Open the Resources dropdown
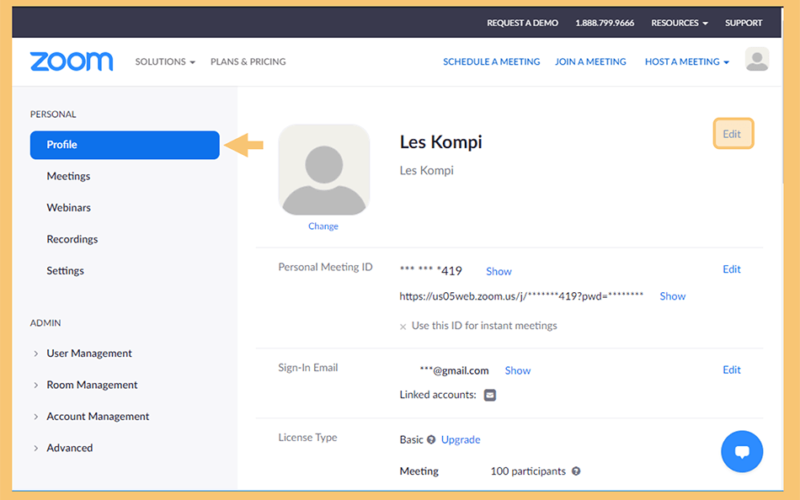The image size is (800, 500). pos(679,23)
